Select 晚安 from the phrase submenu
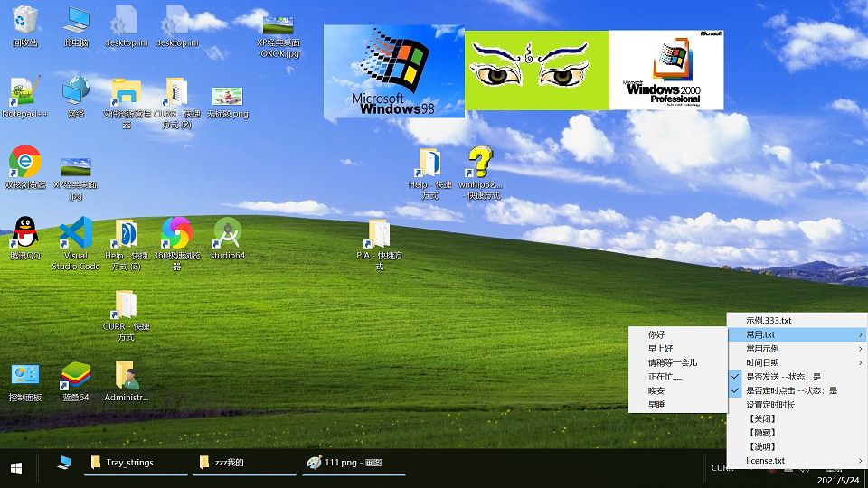 tap(678, 390)
